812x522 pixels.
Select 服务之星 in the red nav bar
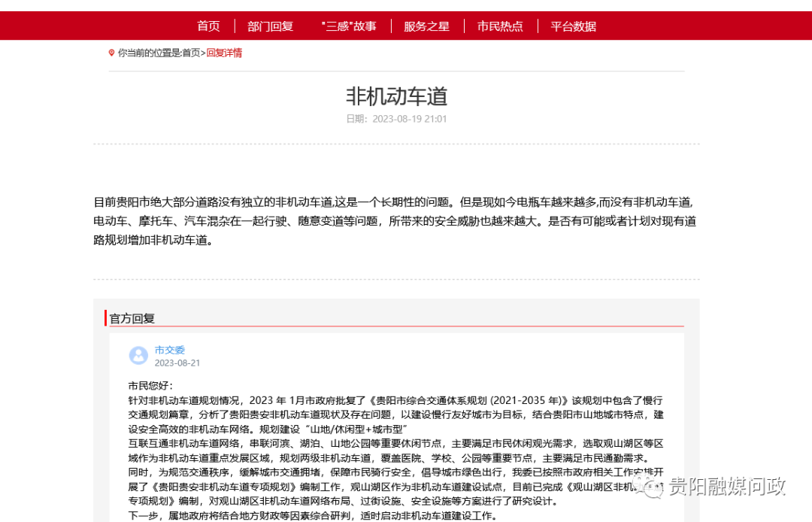tap(427, 26)
